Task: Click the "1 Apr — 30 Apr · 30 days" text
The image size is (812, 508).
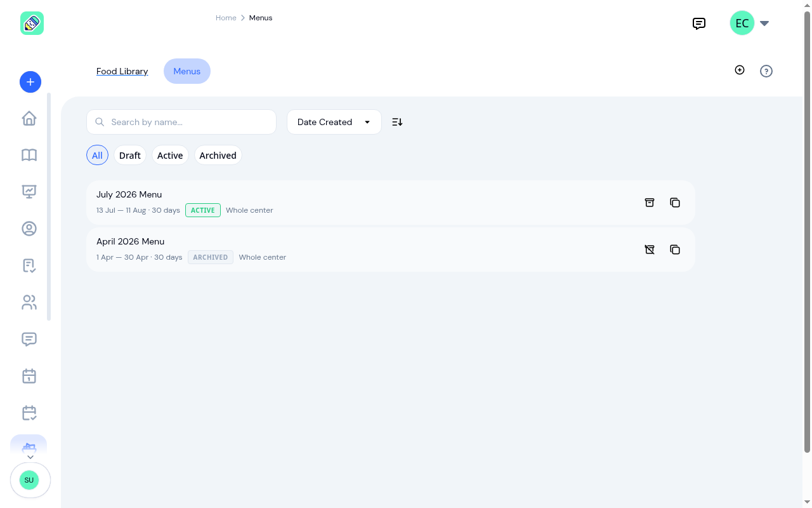Action: (140, 257)
